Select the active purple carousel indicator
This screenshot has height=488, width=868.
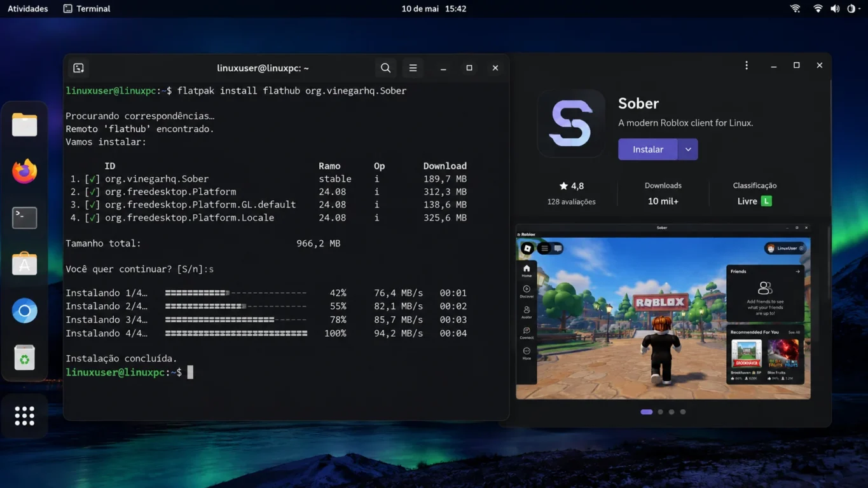pos(647,412)
